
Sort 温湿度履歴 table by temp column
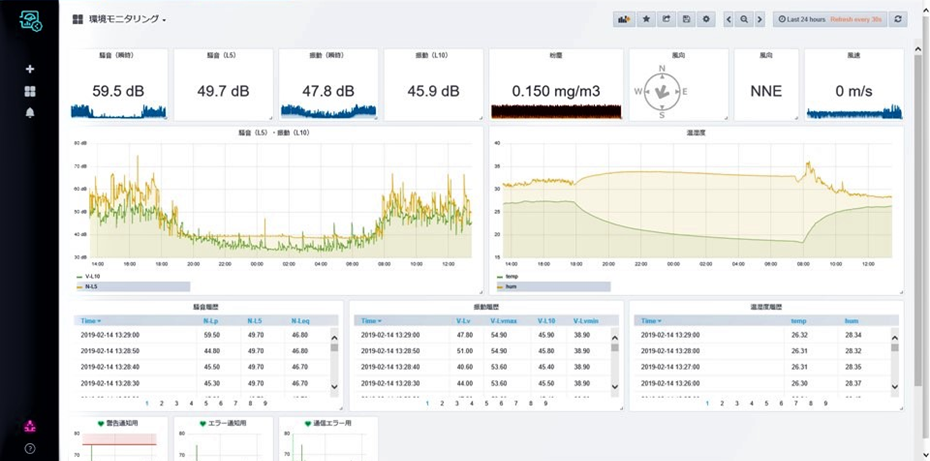click(798, 321)
